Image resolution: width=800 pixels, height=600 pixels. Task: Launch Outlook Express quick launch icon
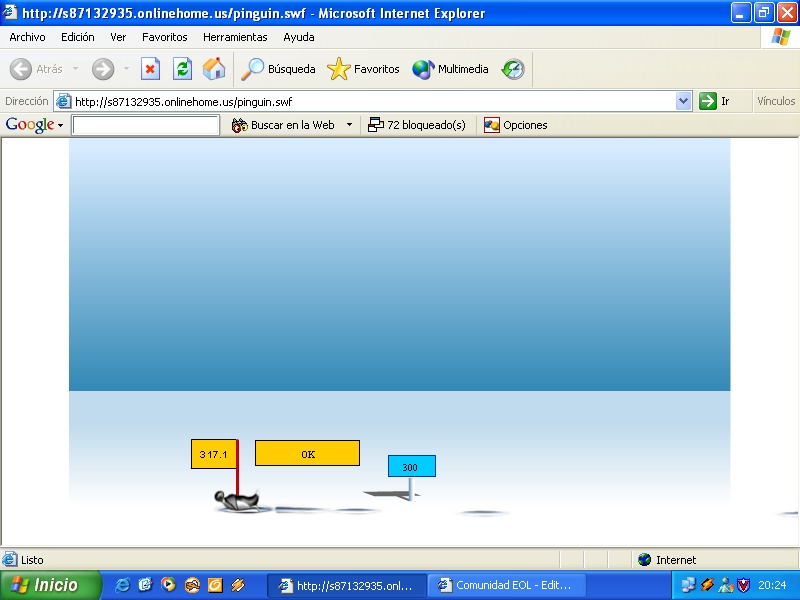pyautogui.click(x=145, y=585)
